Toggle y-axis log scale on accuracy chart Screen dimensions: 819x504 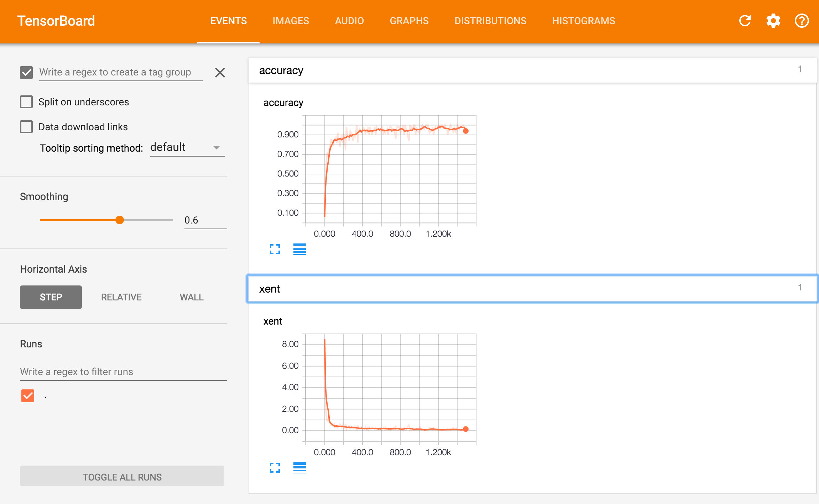[x=299, y=249]
